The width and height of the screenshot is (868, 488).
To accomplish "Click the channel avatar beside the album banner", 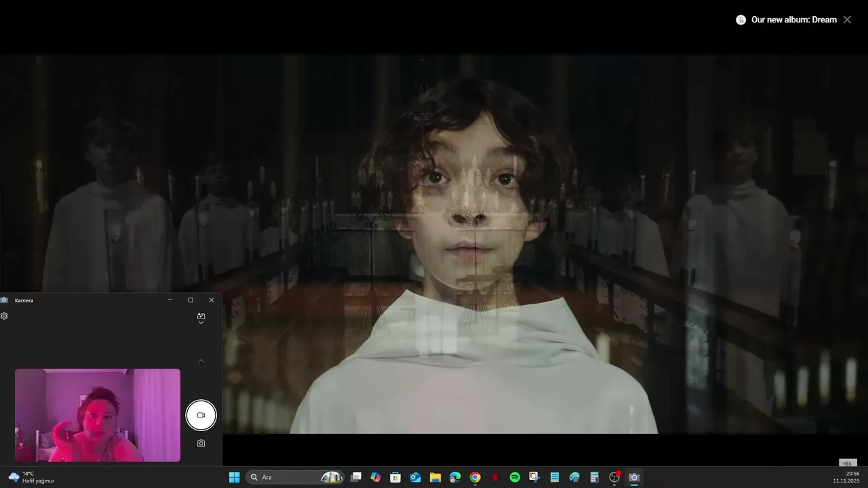I will [741, 20].
